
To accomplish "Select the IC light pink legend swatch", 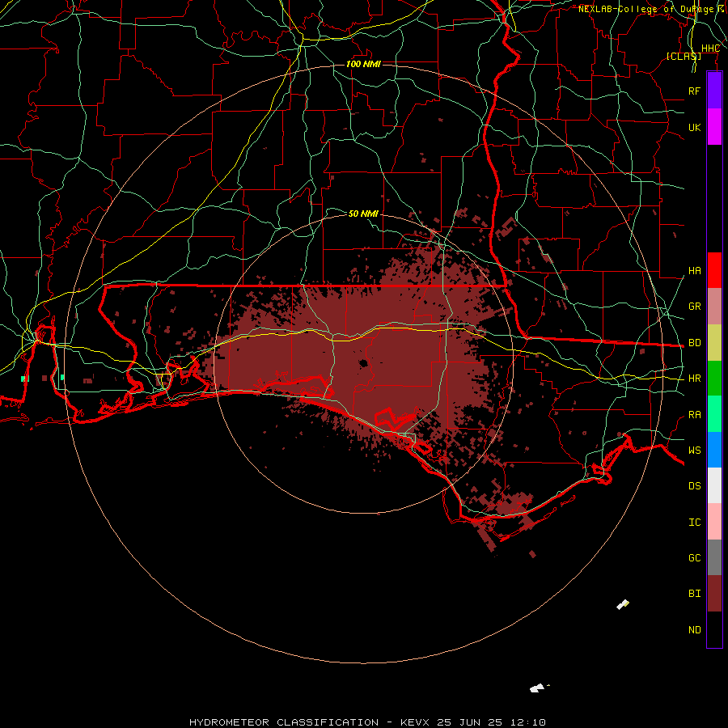I will (x=714, y=522).
